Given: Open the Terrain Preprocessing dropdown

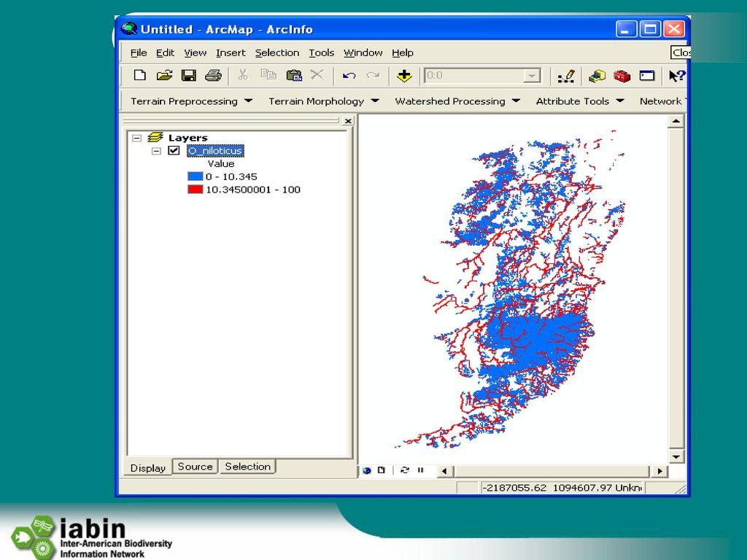Looking at the screenshot, I should click(x=191, y=101).
